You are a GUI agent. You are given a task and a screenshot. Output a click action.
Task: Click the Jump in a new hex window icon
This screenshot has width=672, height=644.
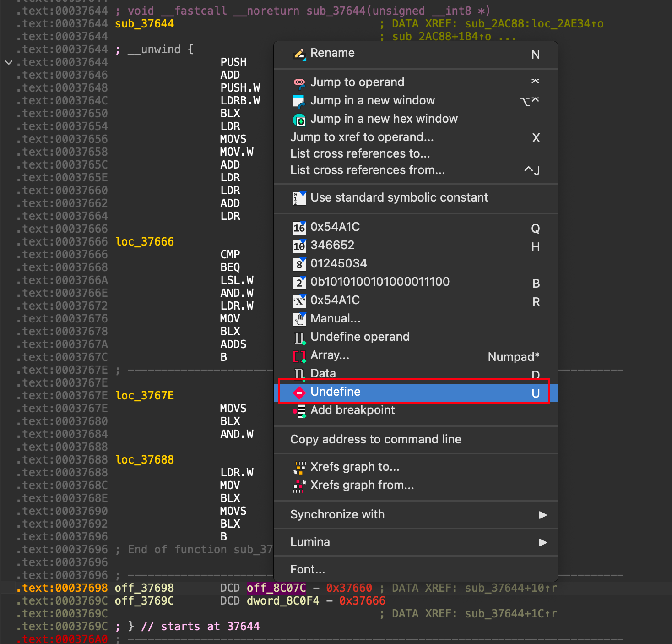click(299, 120)
